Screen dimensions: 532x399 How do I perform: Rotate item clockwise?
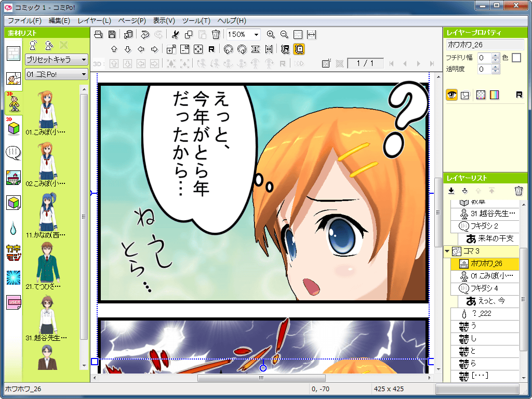[242, 49]
